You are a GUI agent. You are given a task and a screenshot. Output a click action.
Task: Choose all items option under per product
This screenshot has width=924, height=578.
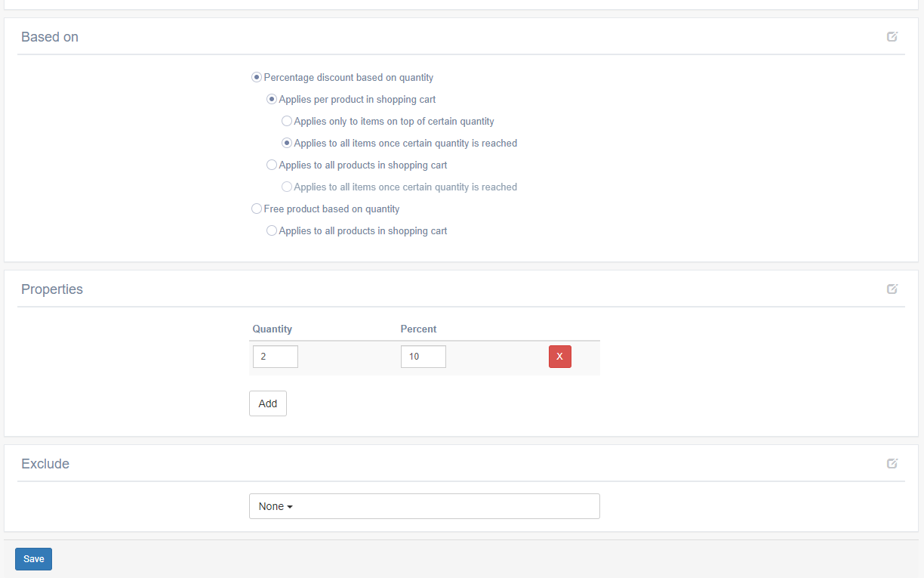287,144
